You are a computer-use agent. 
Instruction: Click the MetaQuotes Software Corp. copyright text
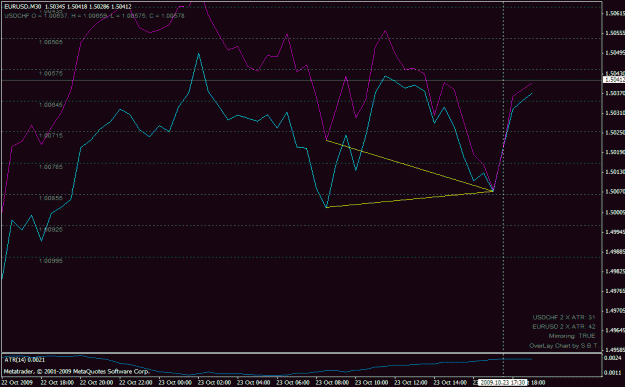(77, 371)
